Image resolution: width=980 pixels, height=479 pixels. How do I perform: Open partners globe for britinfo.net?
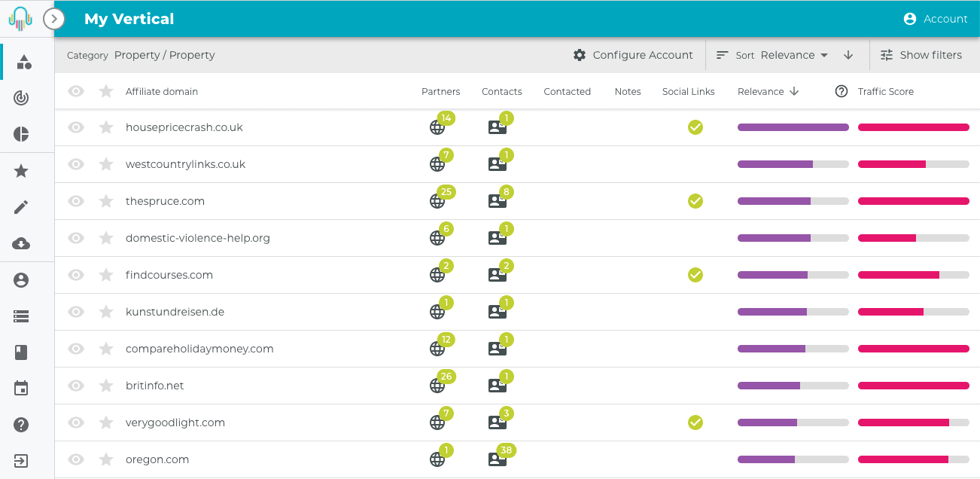tap(437, 386)
